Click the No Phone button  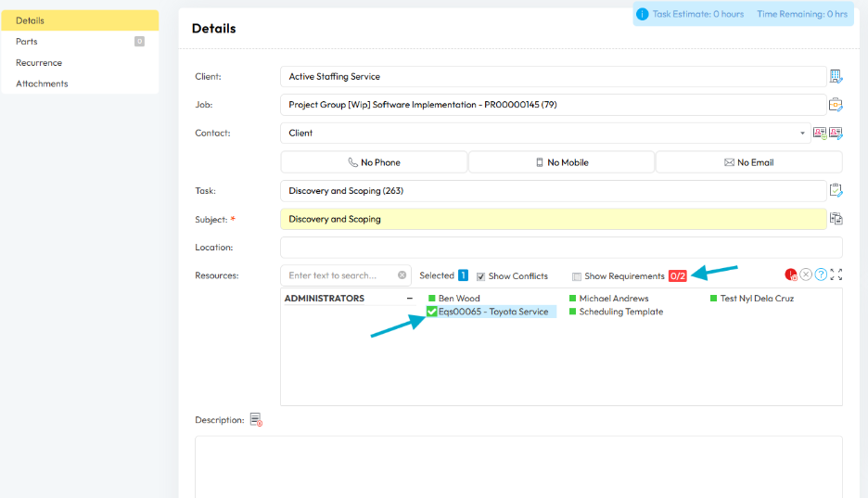click(374, 162)
